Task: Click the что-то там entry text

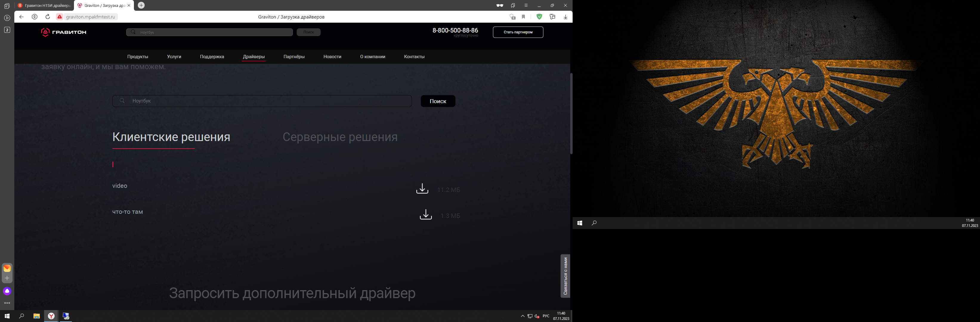Action: coord(127,212)
